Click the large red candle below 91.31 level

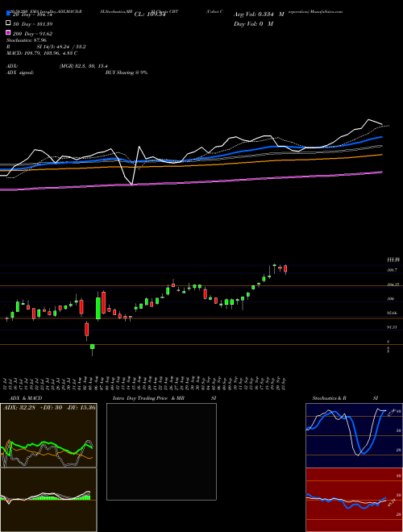point(87,329)
